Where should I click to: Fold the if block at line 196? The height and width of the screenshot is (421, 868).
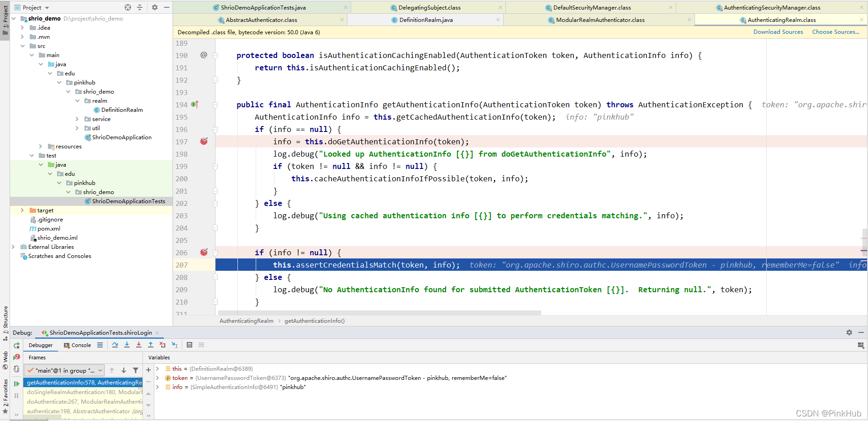215,129
